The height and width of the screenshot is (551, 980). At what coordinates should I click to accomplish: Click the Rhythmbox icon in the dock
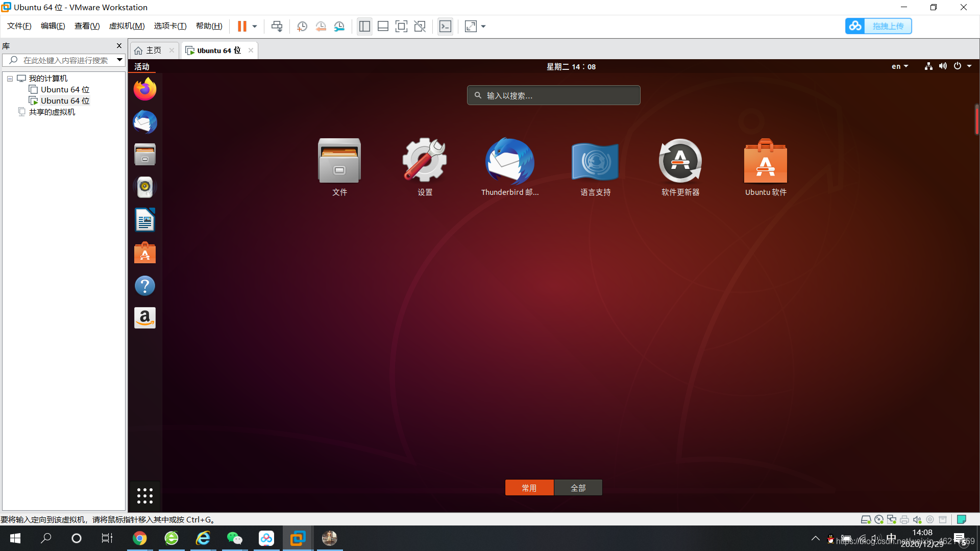(145, 187)
